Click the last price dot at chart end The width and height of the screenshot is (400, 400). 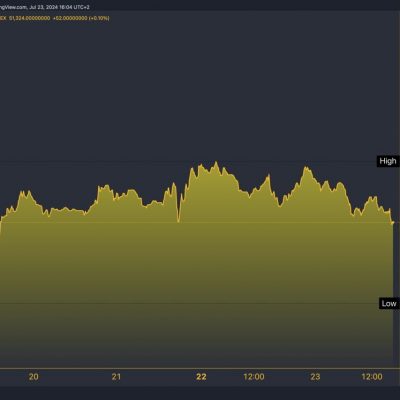pyautogui.click(x=393, y=222)
